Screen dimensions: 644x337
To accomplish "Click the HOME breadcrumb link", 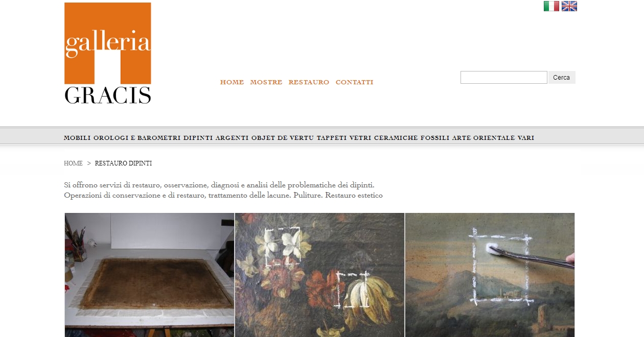I will (73, 163).
